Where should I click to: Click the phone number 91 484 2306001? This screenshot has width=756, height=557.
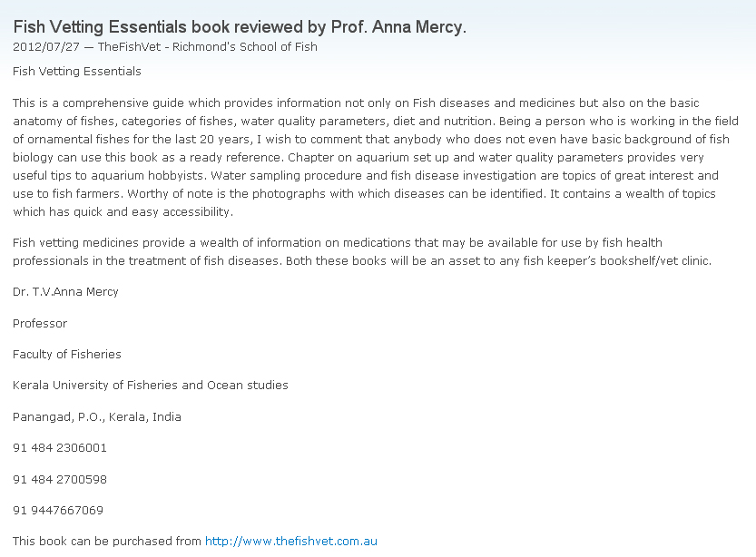(x=60, y=448)
